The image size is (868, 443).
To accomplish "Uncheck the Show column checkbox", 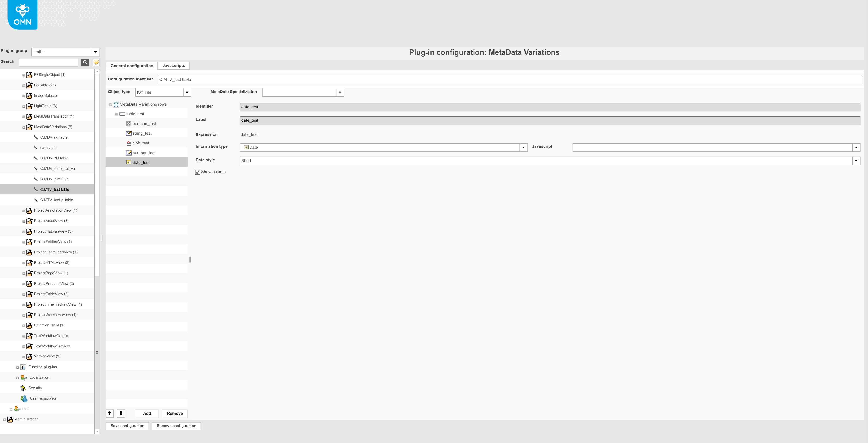I will tap(198, 172).
